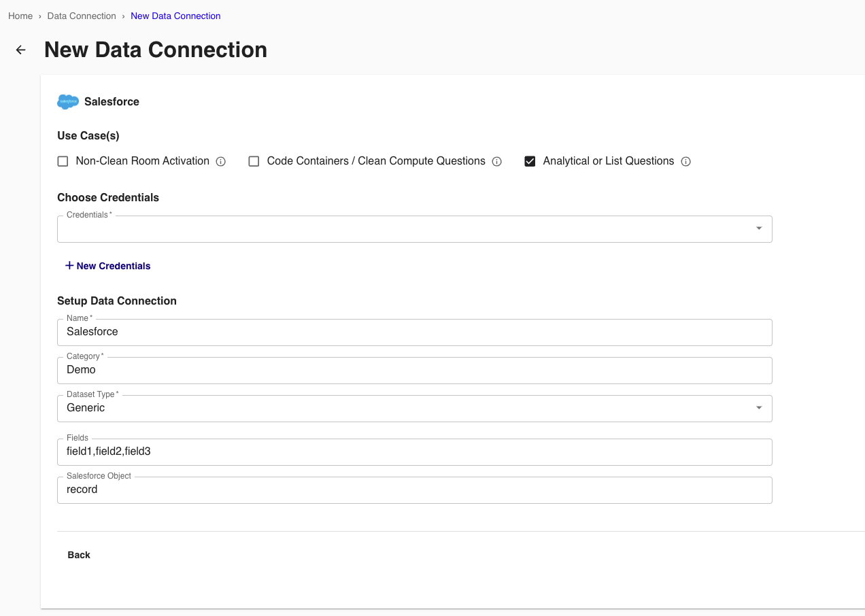865x616 pixels.
Task: Click New Data Connection breadcrumb
Action: coord(175,16)
